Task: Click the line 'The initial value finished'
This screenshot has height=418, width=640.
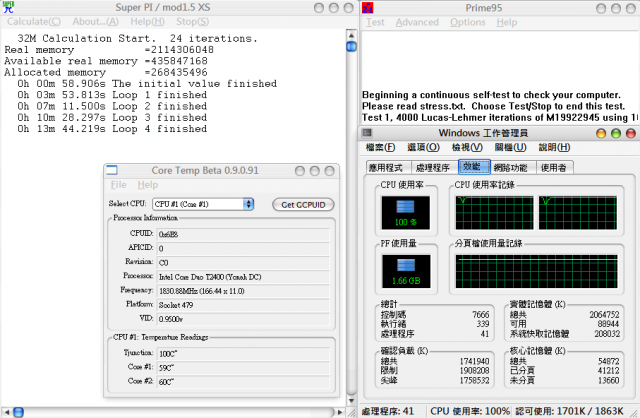Action: pos(147,84)
